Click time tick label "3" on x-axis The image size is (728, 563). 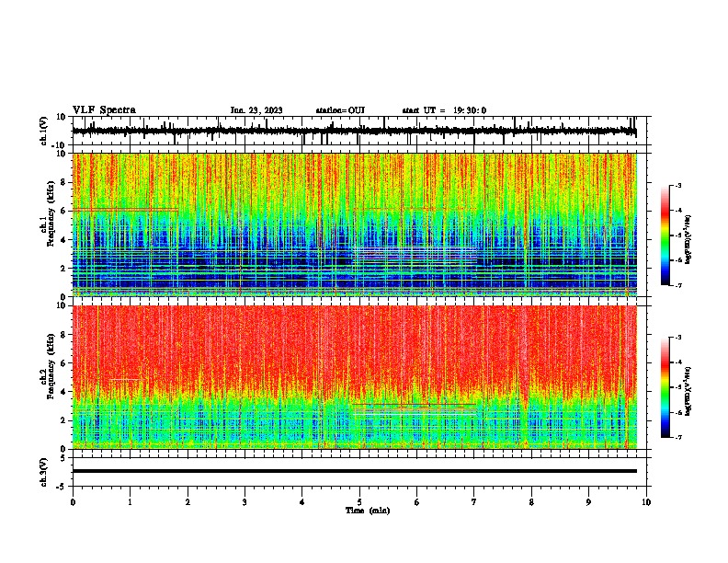tap(245, 502)
